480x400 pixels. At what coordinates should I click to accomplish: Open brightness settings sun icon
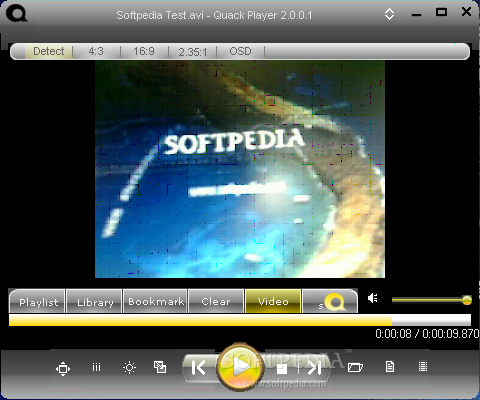(129, 368)
